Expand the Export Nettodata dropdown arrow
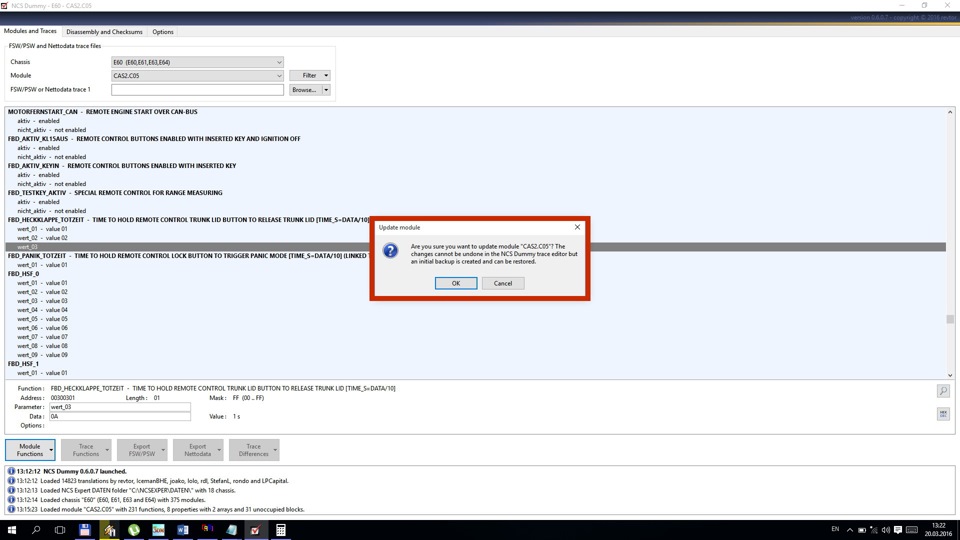 pos(219,450)
